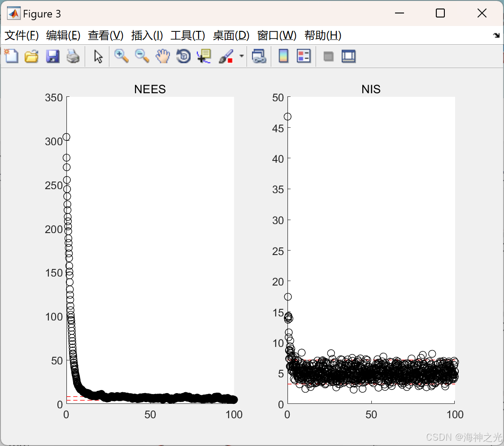The image size is (504, 446).
Task: Click the Show Plot Tools icon
Action: [x=349, y=56]
